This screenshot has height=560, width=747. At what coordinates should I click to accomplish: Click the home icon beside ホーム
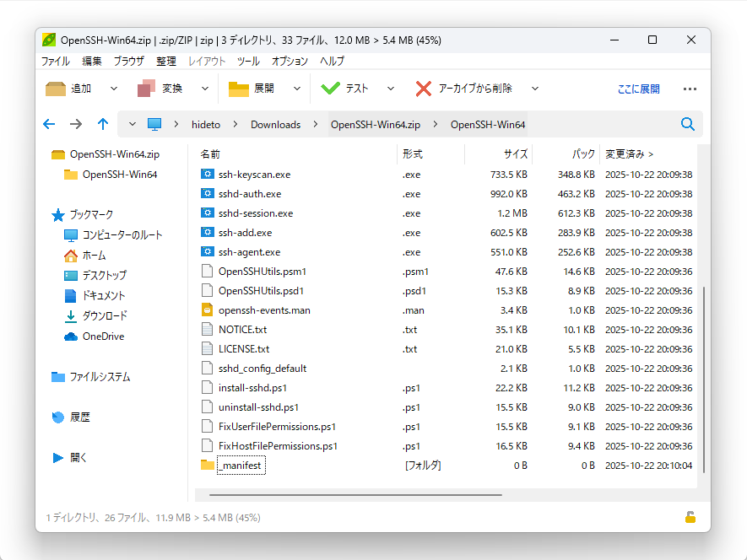click(71, 256)
